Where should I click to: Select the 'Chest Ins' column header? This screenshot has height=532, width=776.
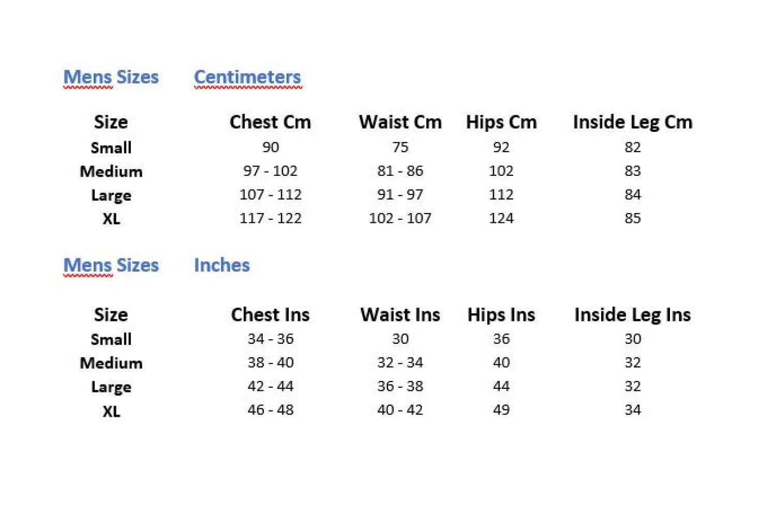tap(270, 314)
